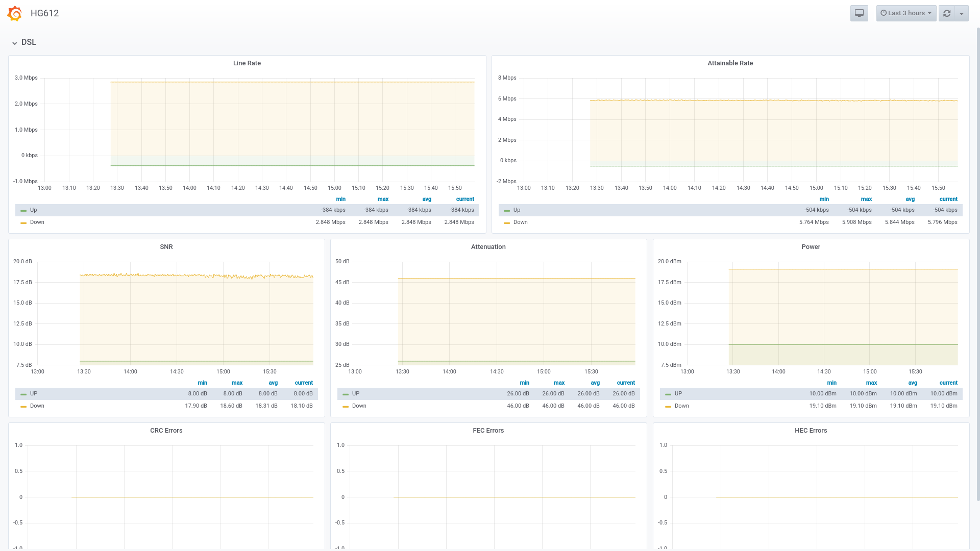Sort Power legend by current column

click(948, 383)
